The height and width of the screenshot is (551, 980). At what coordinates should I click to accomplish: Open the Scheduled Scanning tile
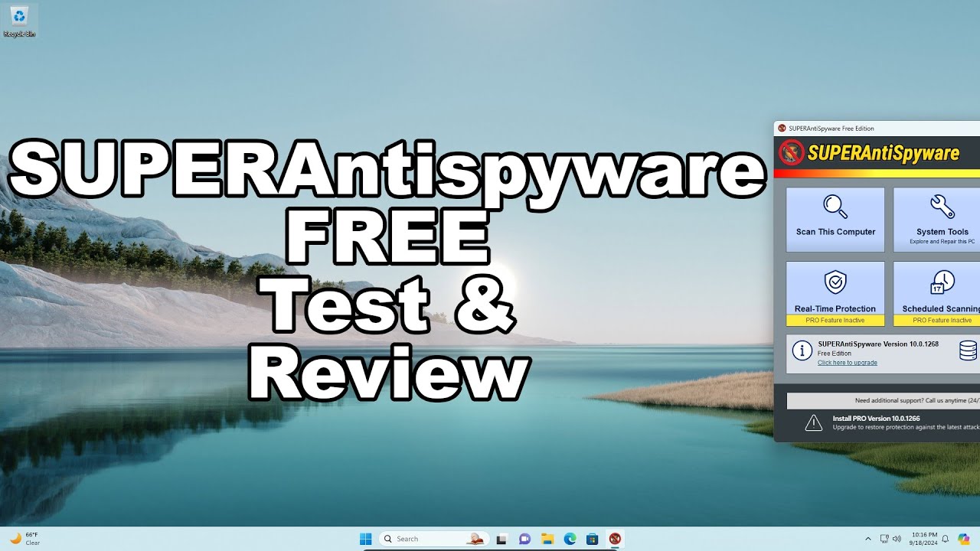(937, 294)
